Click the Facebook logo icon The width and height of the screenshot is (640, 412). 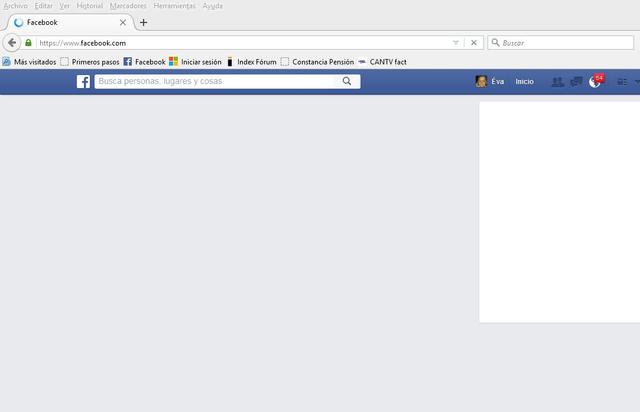(83, 81)
